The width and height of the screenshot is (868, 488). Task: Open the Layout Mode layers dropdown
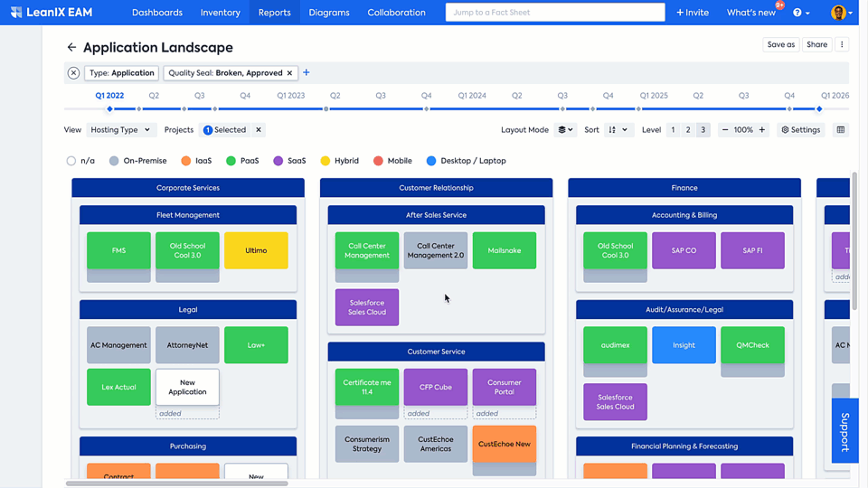[x=565, y=130]
